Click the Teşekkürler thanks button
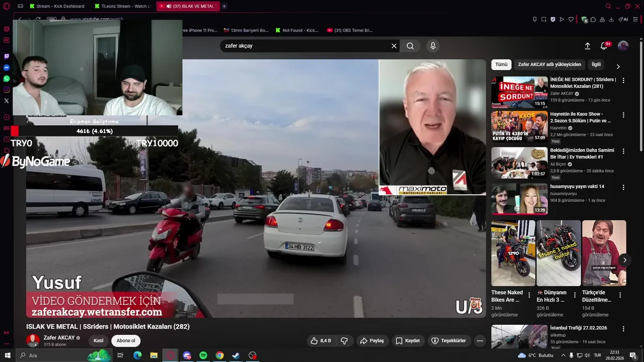This screenshot has height=362, width=644. 448,340
